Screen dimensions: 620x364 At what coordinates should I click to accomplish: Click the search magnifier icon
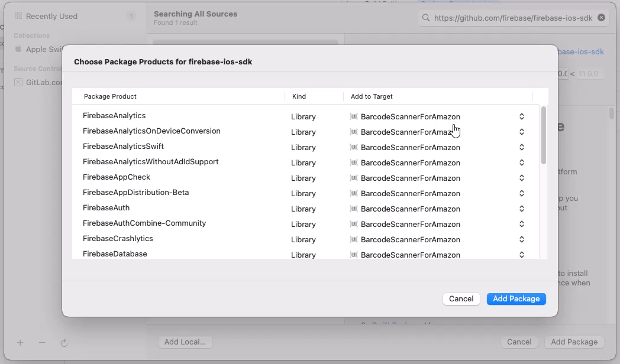[x=426, y=18]
